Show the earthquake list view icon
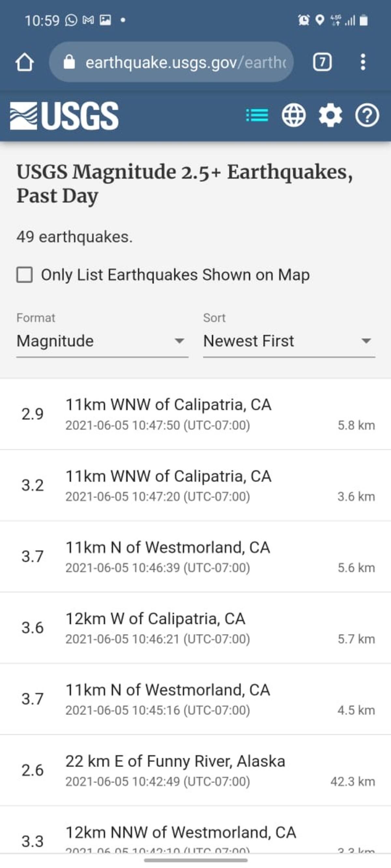 pos(257,115)
